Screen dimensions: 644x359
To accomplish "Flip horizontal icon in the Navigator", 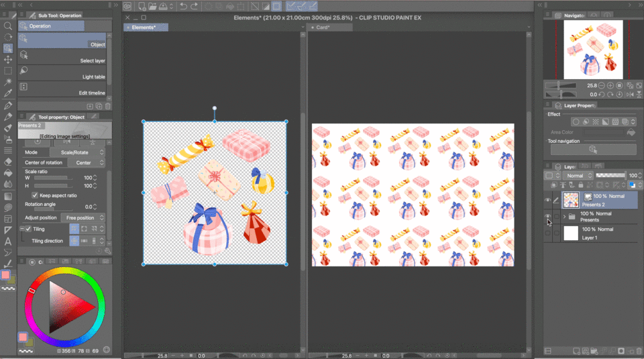I will tap(630, 95).
